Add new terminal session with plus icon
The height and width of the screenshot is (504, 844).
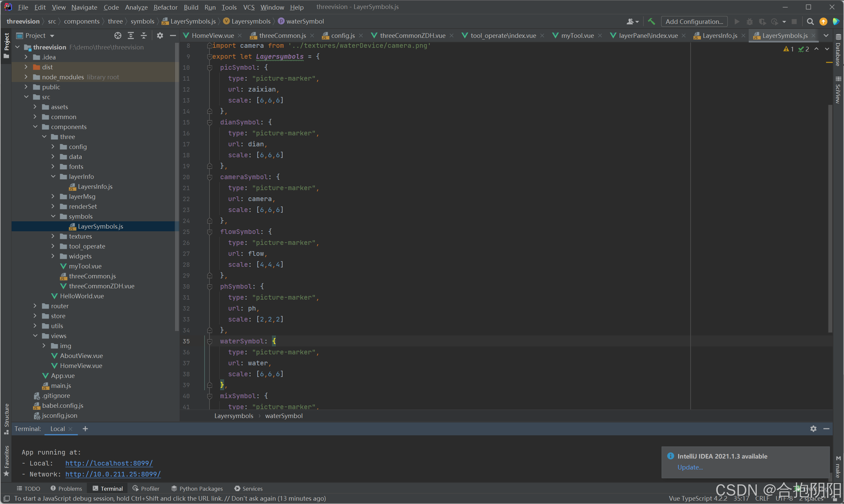coord(85,429)
